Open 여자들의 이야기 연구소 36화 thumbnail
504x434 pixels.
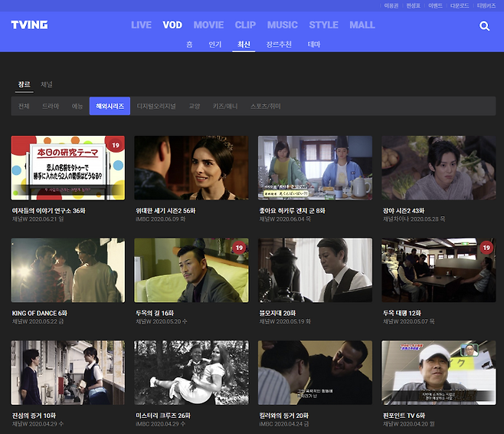(x=67, y=168)
